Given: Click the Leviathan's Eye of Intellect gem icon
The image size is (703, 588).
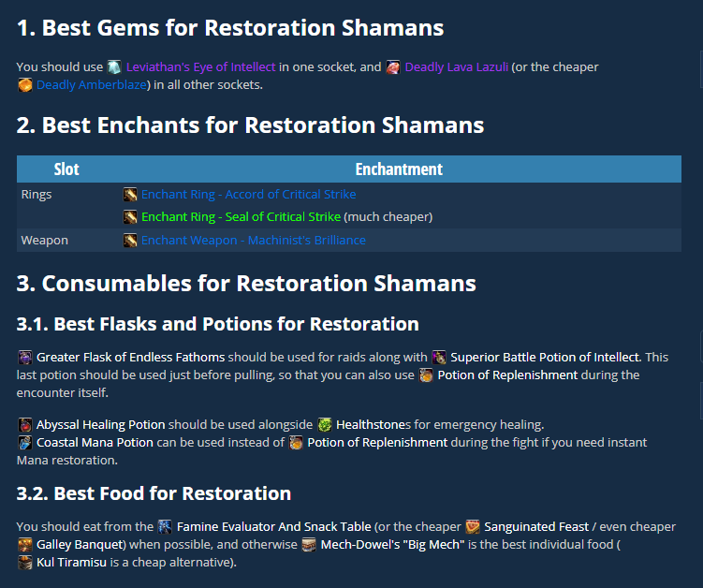Looking at the screenshot, I should (114, 67).
